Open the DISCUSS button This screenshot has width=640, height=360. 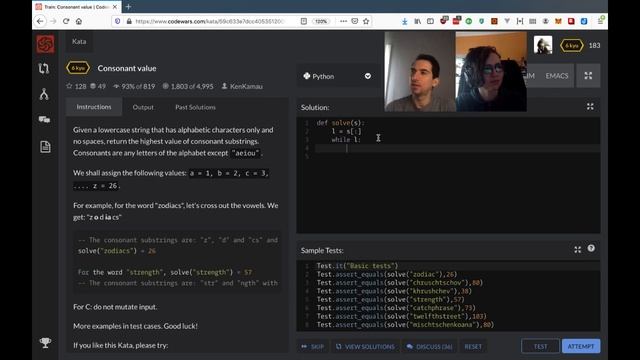(x=429, y=347)
